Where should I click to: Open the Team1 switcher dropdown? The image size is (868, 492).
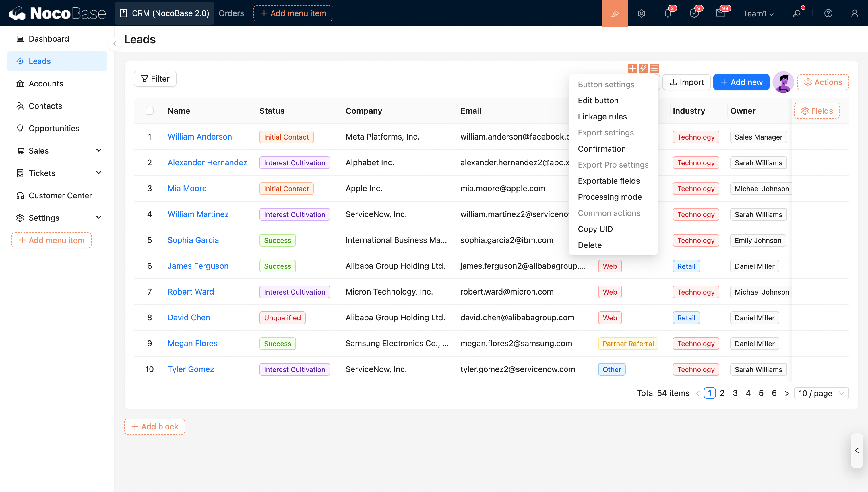[x=758, y=13]
